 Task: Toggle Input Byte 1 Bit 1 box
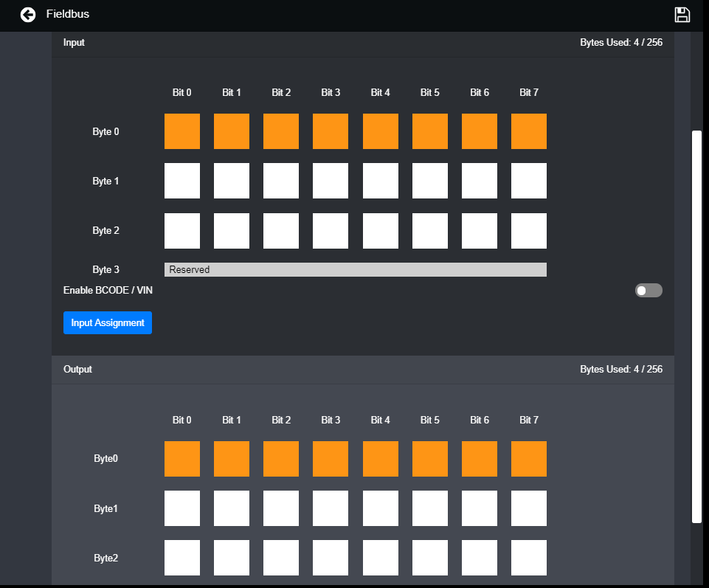click(x=232, y=181)
